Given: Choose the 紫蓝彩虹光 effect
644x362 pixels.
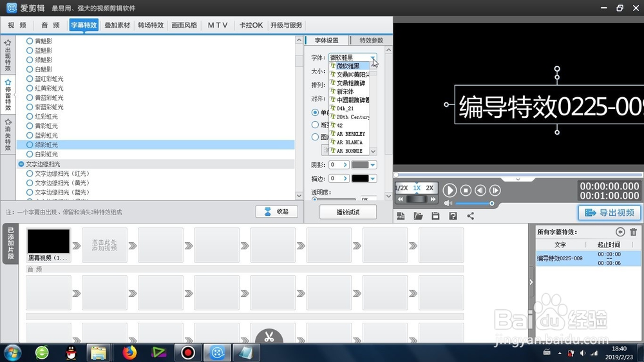Looking at the screenshot, I should (x=49, y=107).
